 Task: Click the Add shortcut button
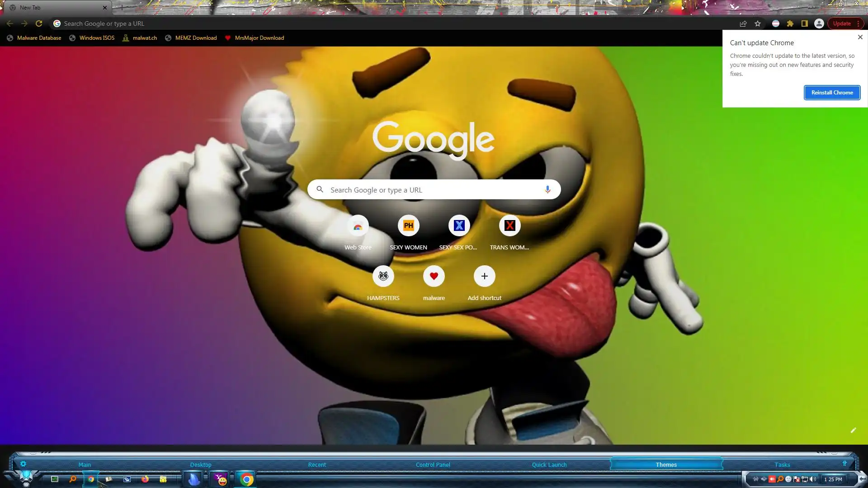click(x=484, y=277)
